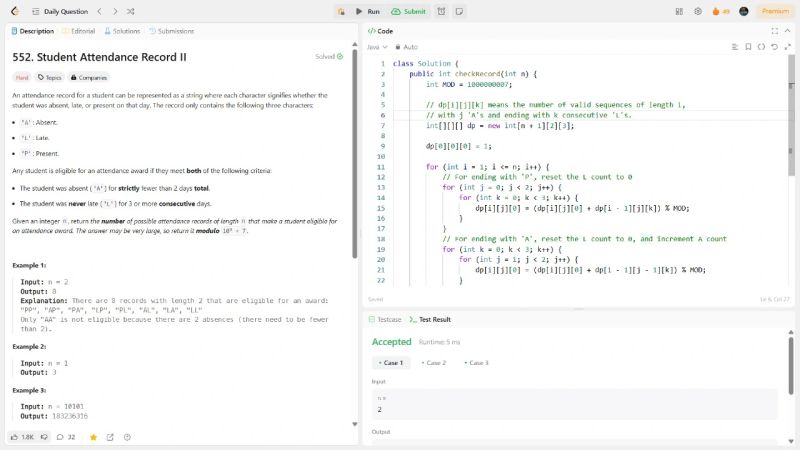Open the settings gear icon
The image size is (800, 450).
click(x=697, y=11)
